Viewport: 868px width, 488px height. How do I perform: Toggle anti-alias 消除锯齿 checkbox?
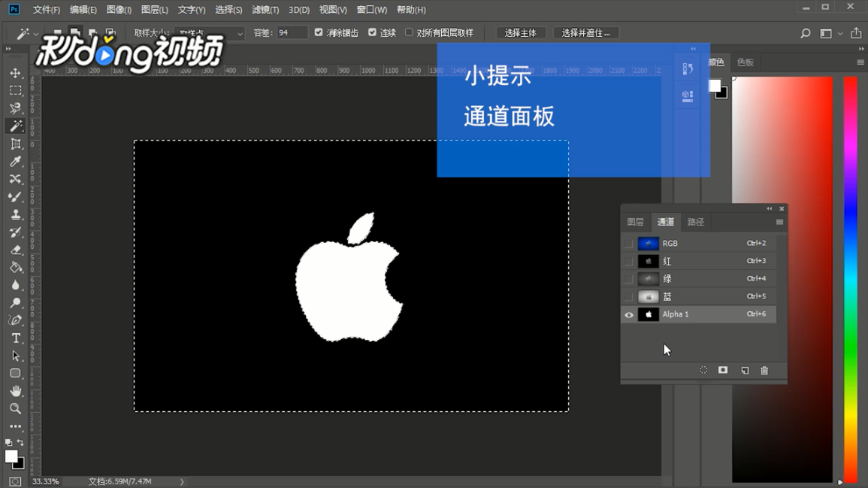319,32
